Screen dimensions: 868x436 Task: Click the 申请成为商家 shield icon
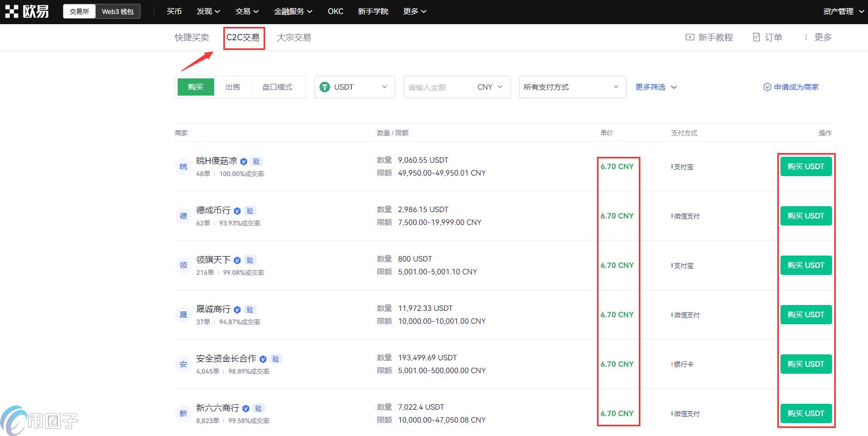[x=767, y=87]
